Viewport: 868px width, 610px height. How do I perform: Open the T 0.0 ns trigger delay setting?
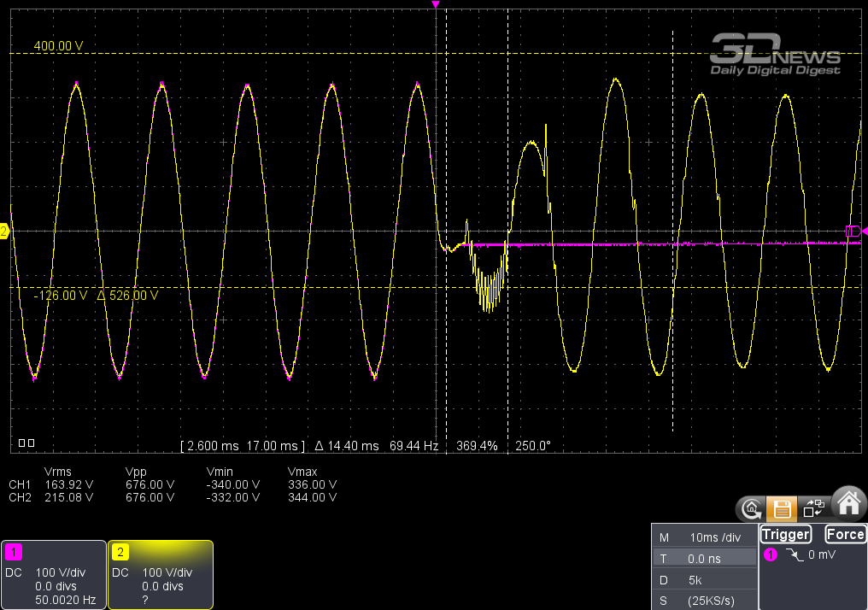(x=704, y=559)
